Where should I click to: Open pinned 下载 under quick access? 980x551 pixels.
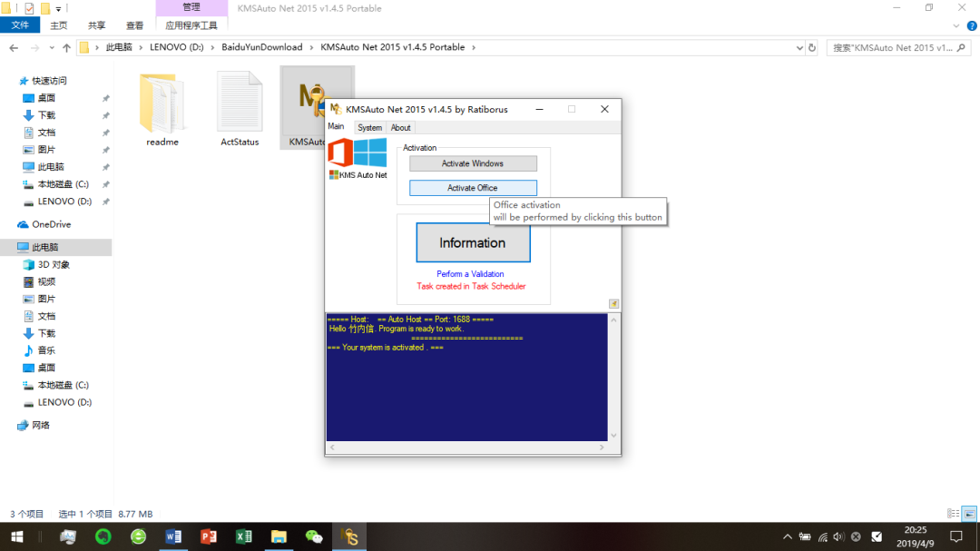coord(46,115)
